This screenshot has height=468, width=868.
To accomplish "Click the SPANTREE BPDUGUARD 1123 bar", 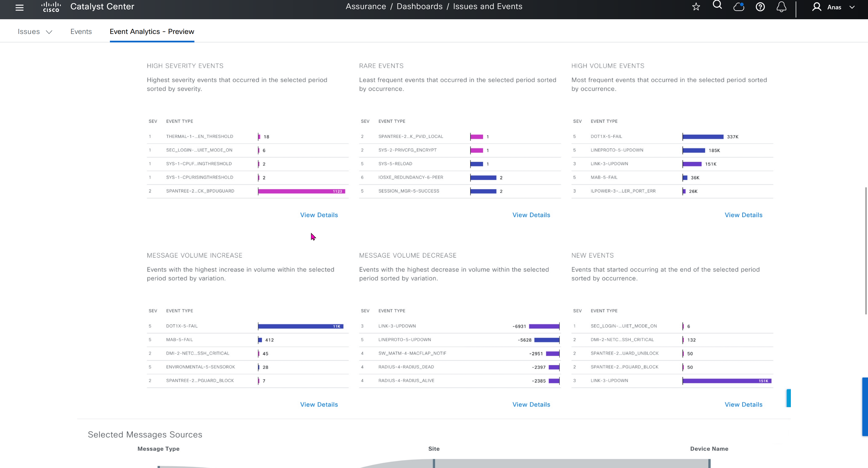I will pyautogui.click(x=301, y=191).
